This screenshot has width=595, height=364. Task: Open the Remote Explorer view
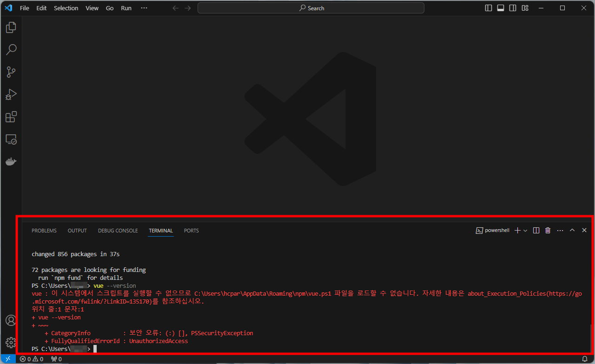click(11, 139)
